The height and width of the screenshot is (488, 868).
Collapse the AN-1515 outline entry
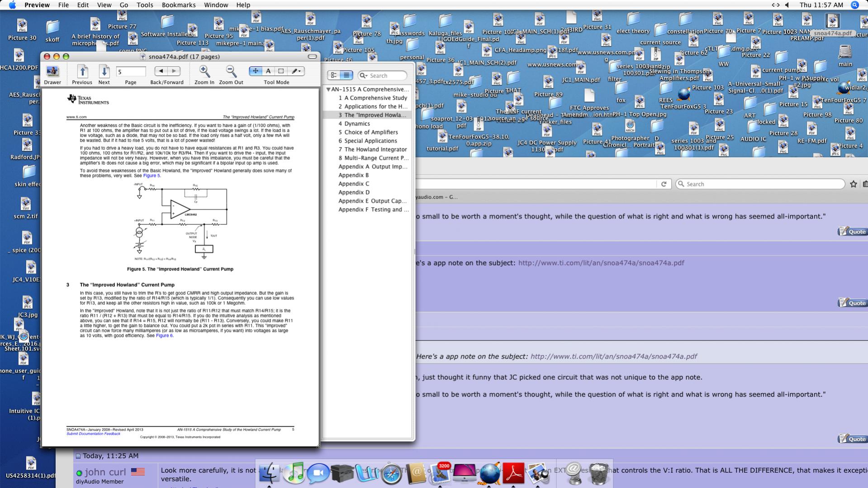point(328,90)
